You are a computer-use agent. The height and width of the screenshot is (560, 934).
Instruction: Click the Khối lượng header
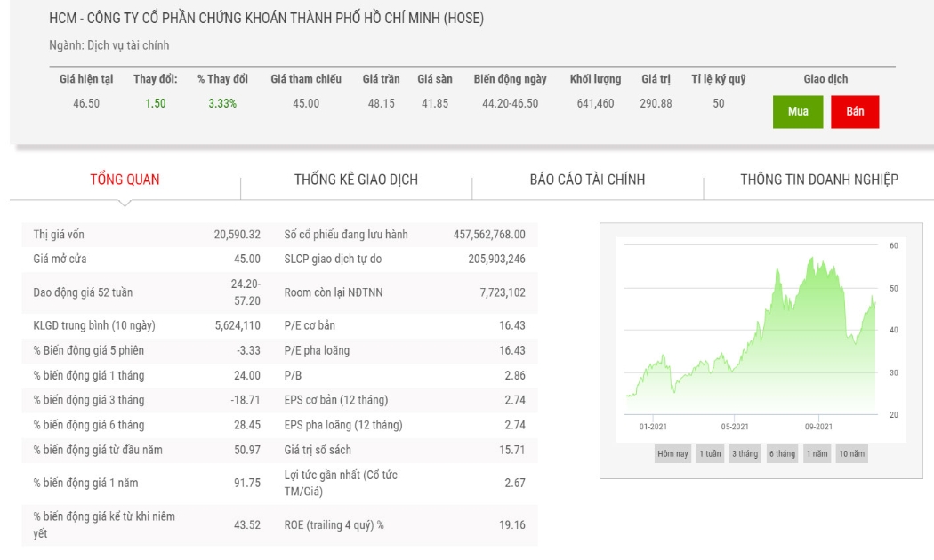[x=595, y=79]
